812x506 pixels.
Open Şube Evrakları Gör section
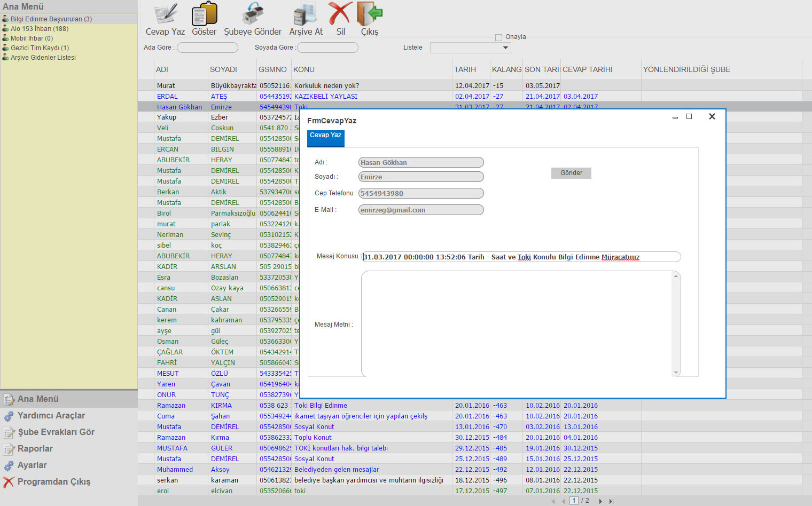pos(56,432)
